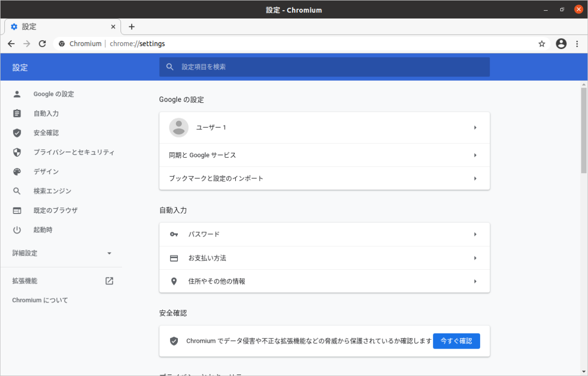Click the browser back arrow

tap(11, 44)
